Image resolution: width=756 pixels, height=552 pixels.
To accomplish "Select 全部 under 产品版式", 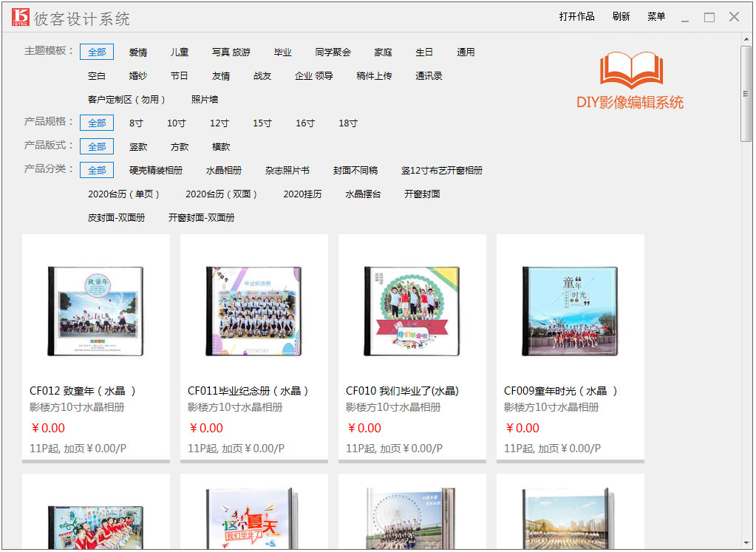I will (97, 146).
